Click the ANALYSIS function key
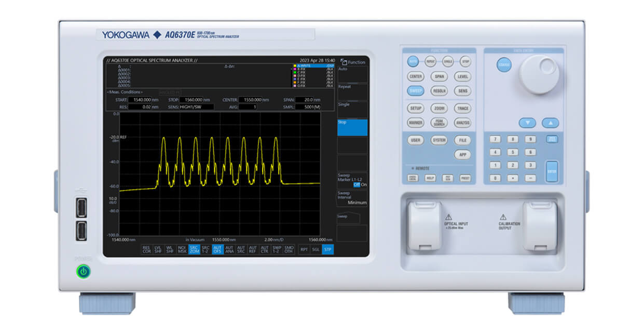This screenshot has height=334, width=644. click(x=462, y=123)
